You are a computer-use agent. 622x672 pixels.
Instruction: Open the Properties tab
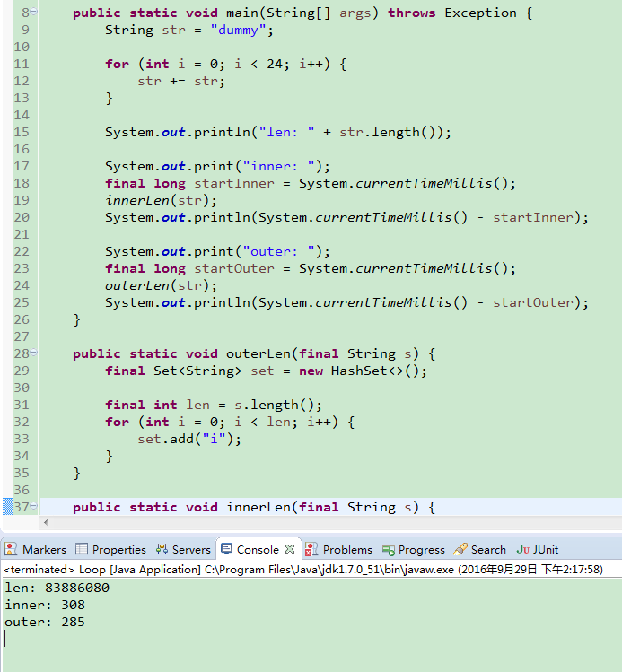pyautogui.click(x=110, y=549)
